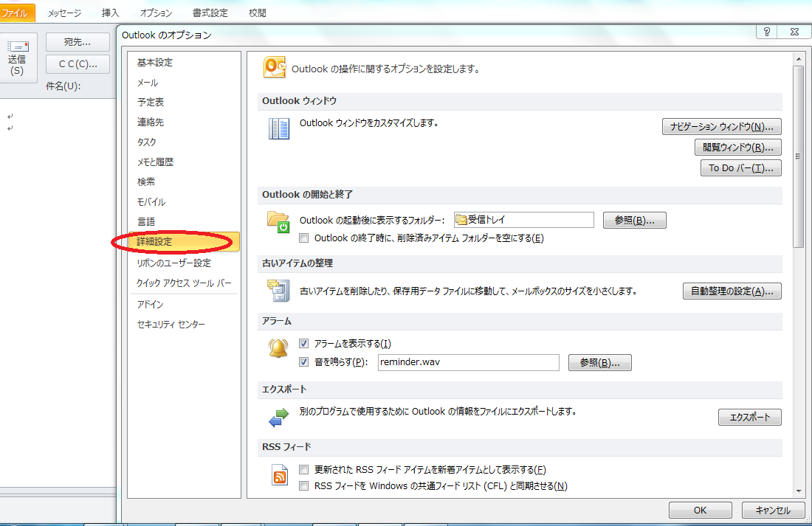Select クイック アクセス ツール バー category

tap(184, 283)
